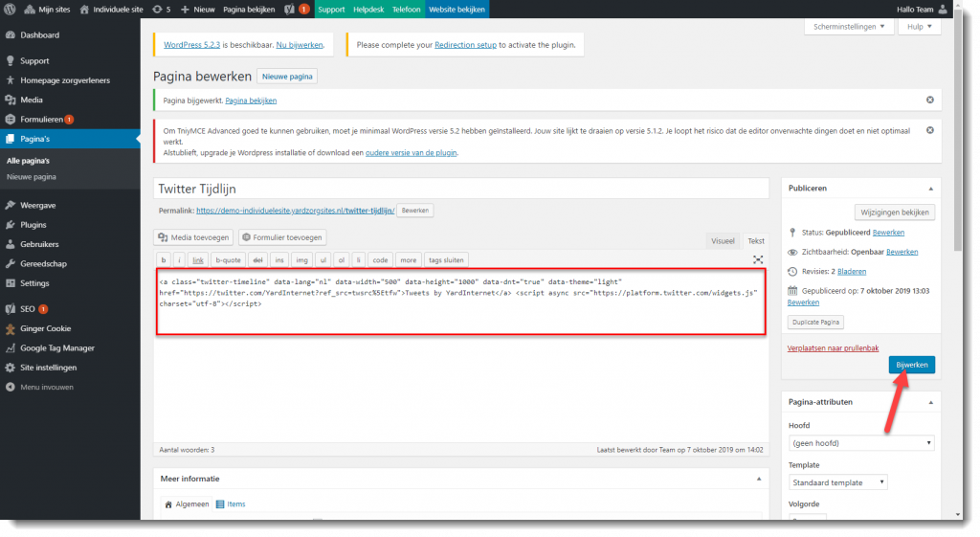
Task: Click Pagina bekijken in admin bar
Action: pos(249,10)
